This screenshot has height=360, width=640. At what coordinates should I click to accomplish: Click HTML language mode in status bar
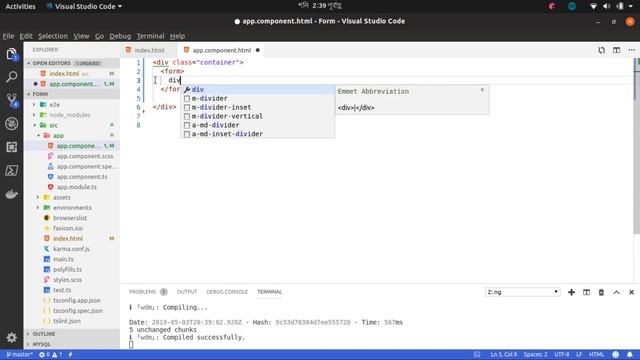596,355
